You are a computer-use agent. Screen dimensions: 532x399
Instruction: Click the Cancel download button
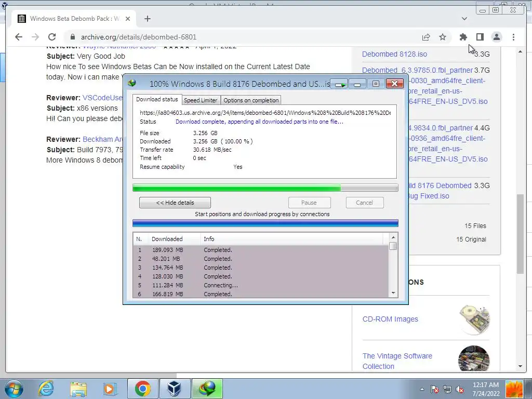pos(365,203)
